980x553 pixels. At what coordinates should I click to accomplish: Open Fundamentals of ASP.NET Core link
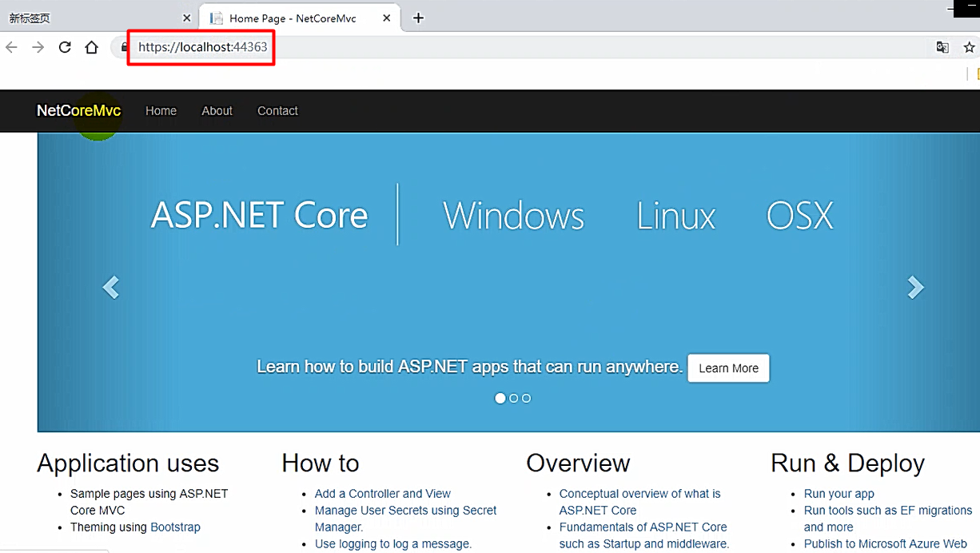tap(644, 535)
